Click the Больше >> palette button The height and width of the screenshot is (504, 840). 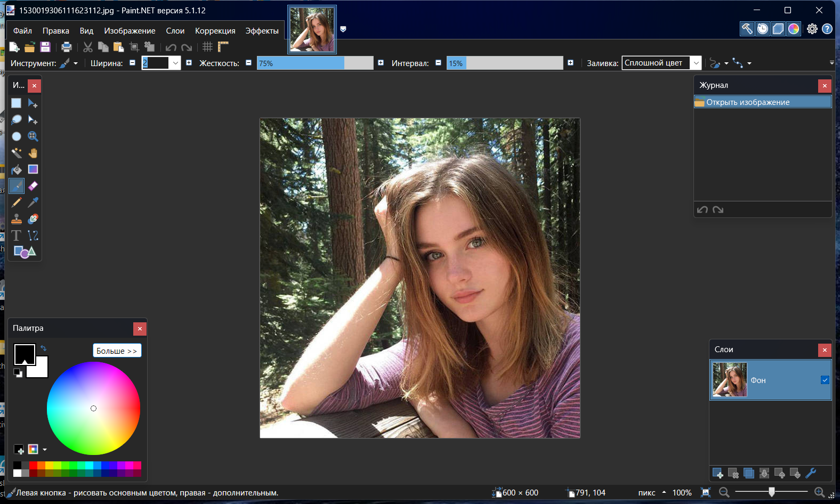[x=117, y=351]
